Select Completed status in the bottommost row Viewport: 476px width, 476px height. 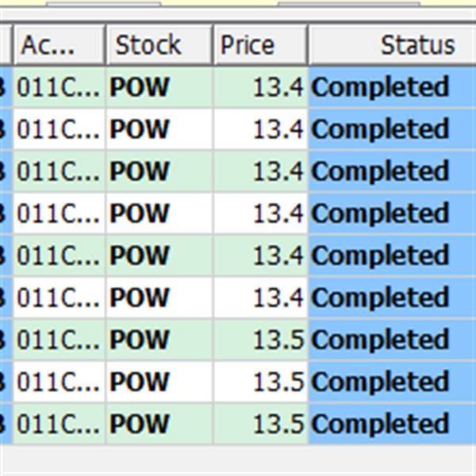tap(392, 424)
